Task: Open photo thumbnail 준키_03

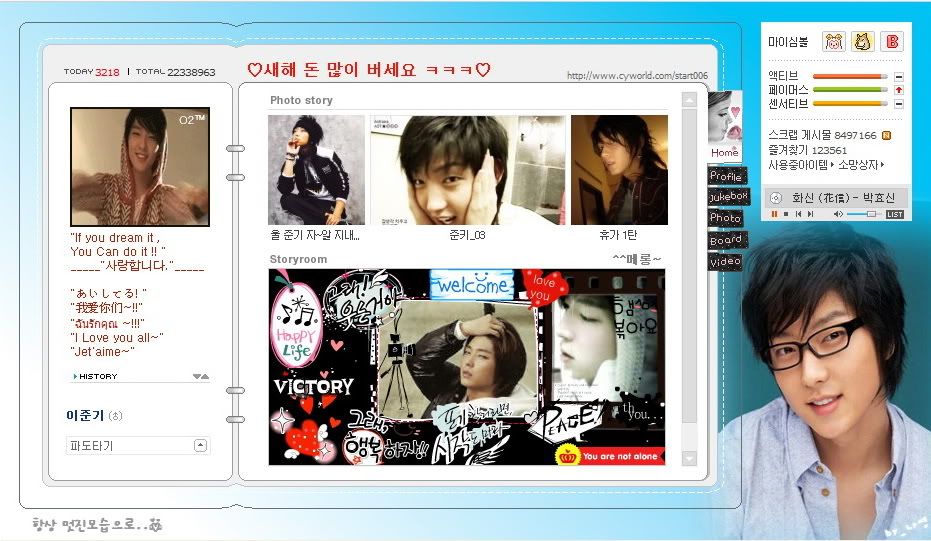Action: (468, 170)
